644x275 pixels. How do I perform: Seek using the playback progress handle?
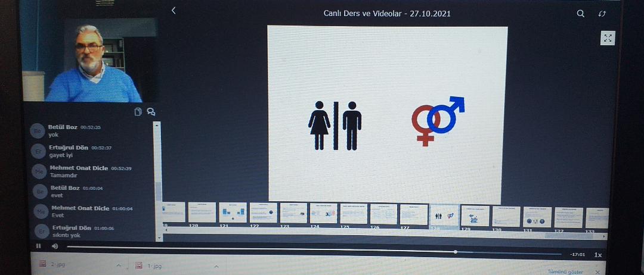click(x=456, y=252)
